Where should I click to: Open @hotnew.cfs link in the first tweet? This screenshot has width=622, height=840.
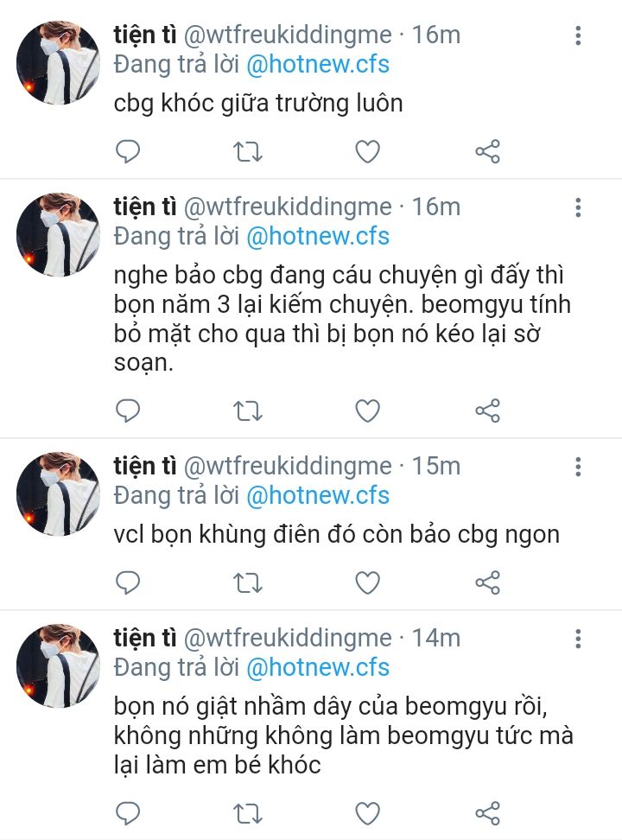pyautogui.click(x=318, y=64)
